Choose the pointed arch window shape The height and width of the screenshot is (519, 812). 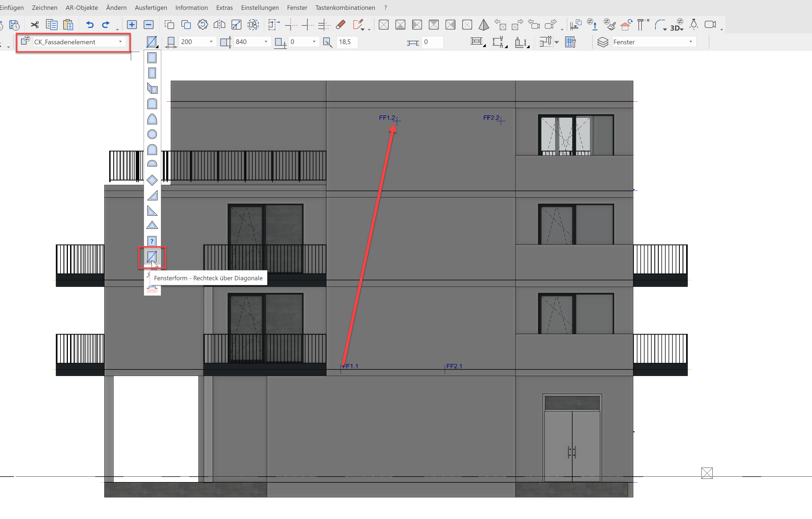(x=152, y=119)
